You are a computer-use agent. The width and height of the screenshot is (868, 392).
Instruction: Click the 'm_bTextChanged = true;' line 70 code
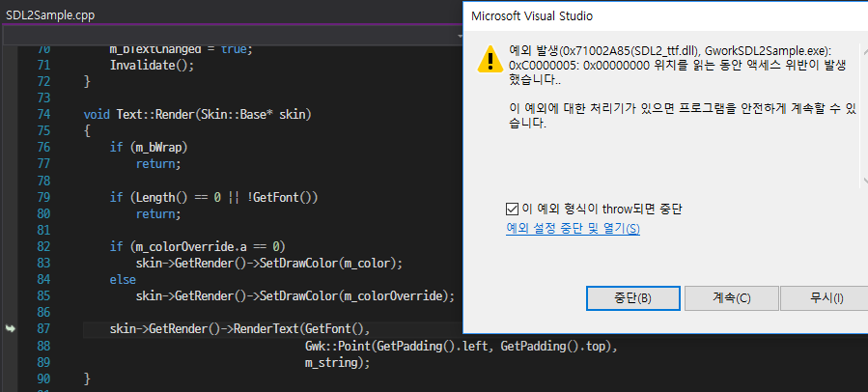point(181,48)
